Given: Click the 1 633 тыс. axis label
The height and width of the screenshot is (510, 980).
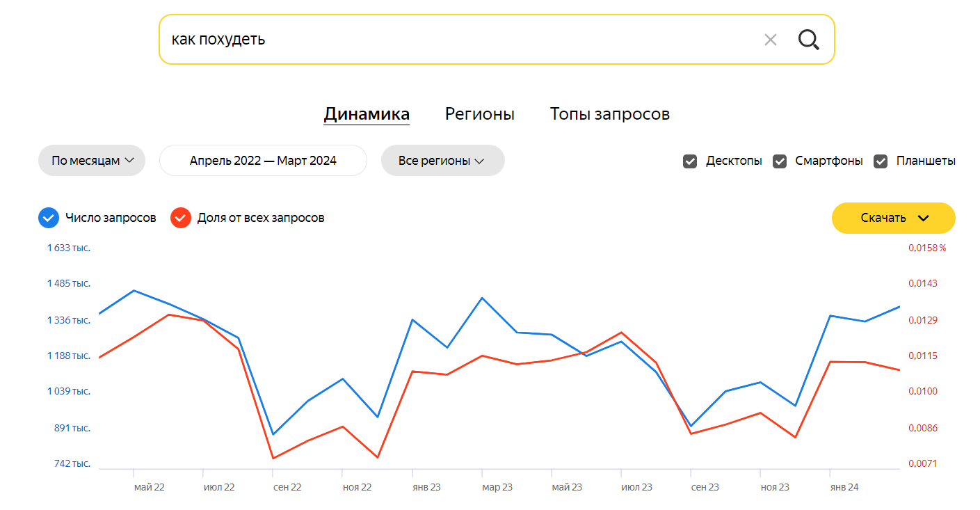Looking at the screenshot, I should (69, 248).
